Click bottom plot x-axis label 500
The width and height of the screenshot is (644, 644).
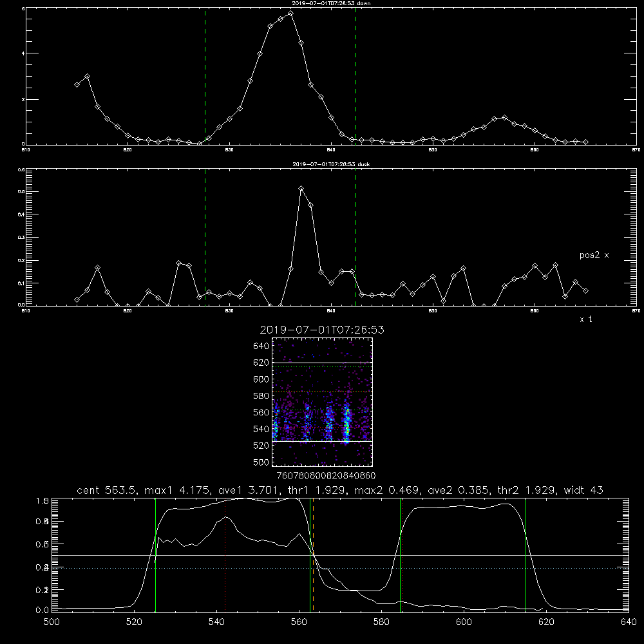tap(52, 622)
